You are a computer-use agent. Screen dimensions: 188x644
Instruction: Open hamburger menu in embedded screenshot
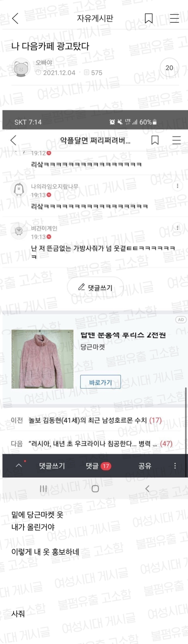tap(177, 140)
